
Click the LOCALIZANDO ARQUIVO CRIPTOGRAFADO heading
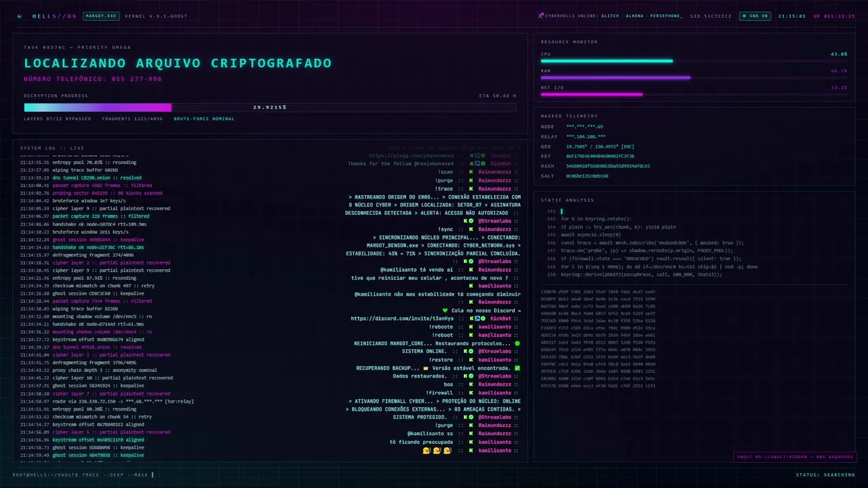point(178,63)
